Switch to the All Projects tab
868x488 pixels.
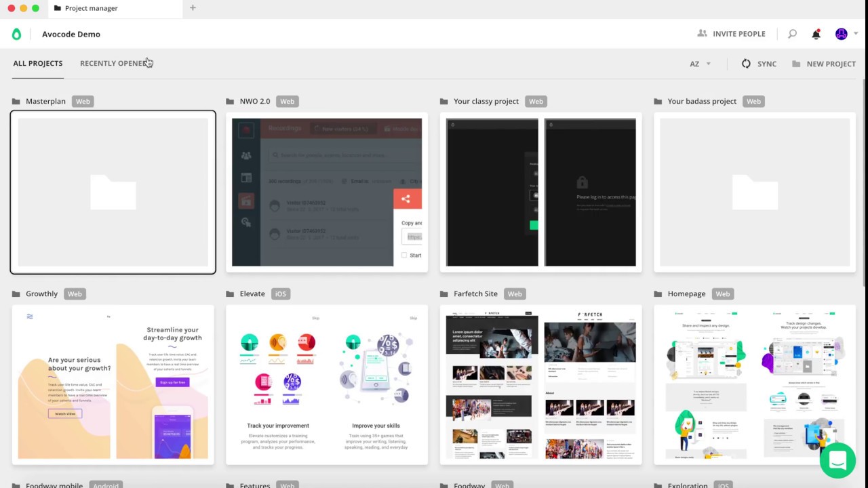coord(38,63)
